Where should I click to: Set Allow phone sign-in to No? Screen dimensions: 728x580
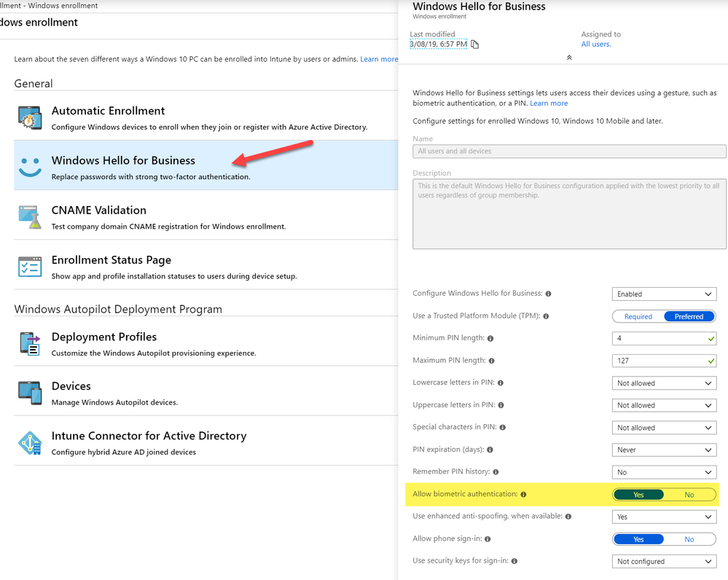click(x=689, y=539)
